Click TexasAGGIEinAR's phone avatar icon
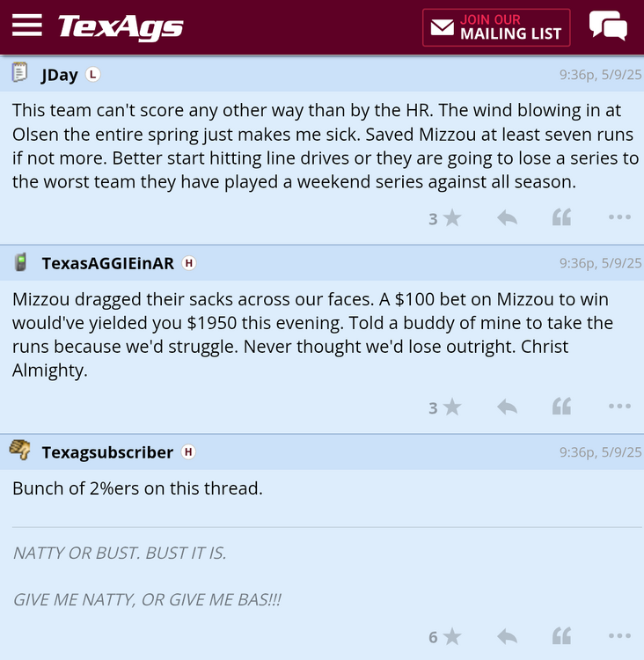 20,262
